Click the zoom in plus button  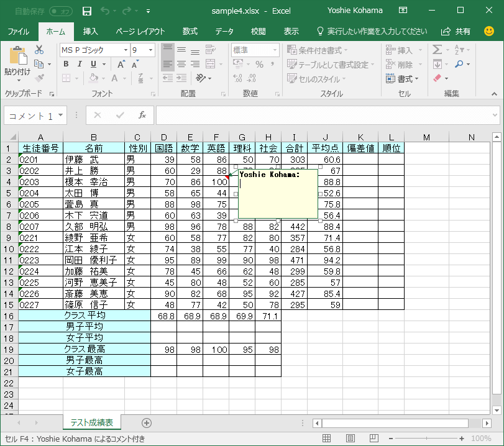point(462,439)
